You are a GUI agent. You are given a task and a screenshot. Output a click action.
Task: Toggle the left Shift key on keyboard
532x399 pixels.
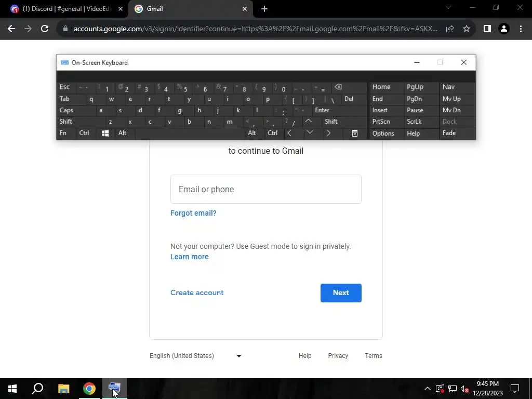(81, 122)
